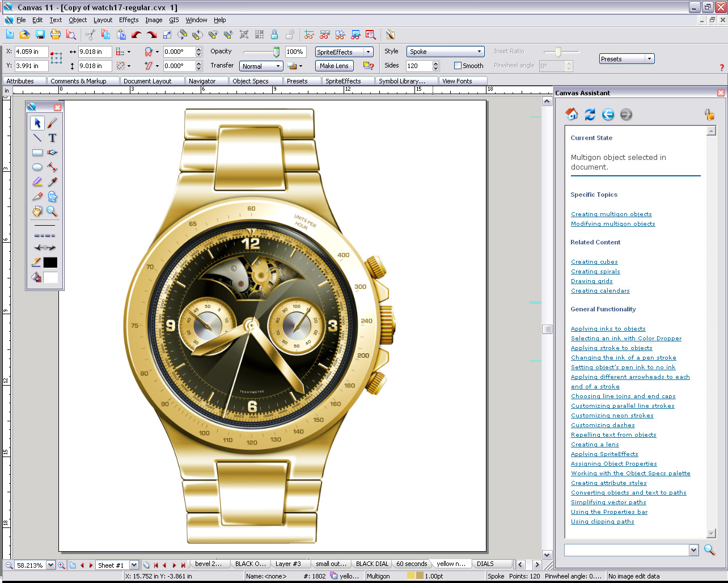Screen dimensions: 728x583
Task: Select the Text tool in toolbox
Action: point(52,138)
